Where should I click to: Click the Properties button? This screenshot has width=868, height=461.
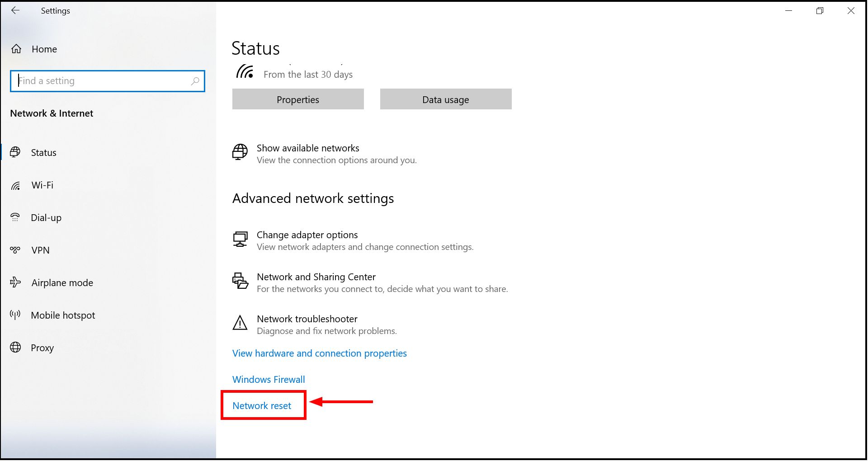point(297,99)
